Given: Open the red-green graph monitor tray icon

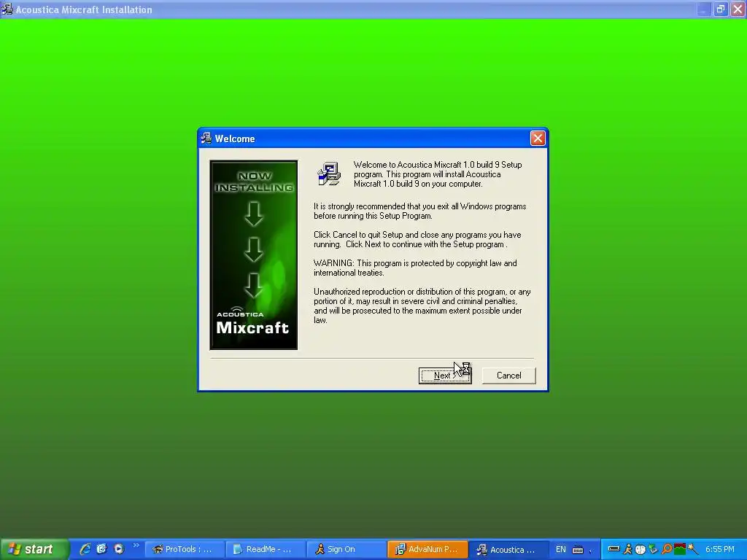Looking at the screenshot, I should 680,550.
